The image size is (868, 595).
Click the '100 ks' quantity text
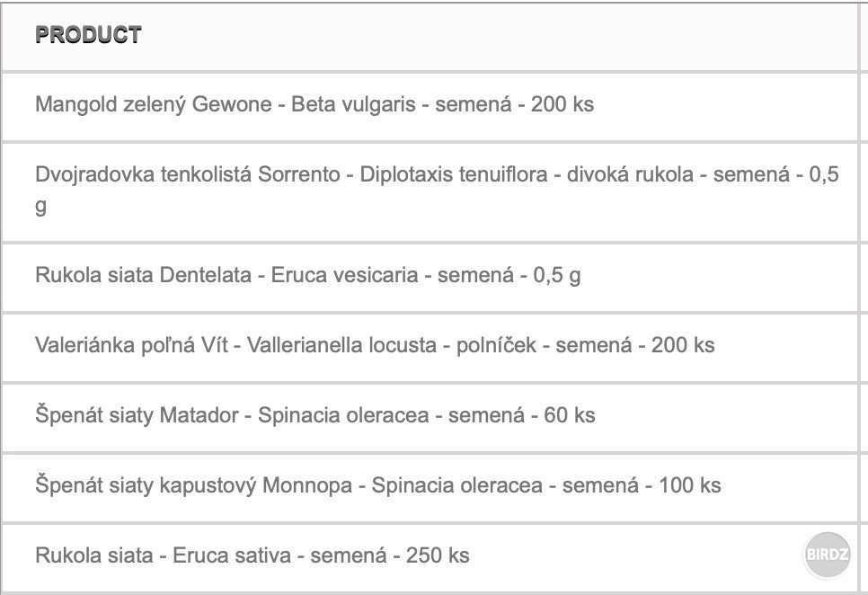point(689,485)
